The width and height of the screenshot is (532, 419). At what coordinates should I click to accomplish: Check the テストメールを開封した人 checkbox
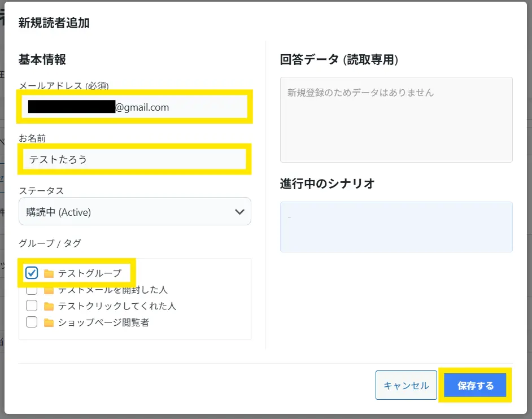coord(32,290)
